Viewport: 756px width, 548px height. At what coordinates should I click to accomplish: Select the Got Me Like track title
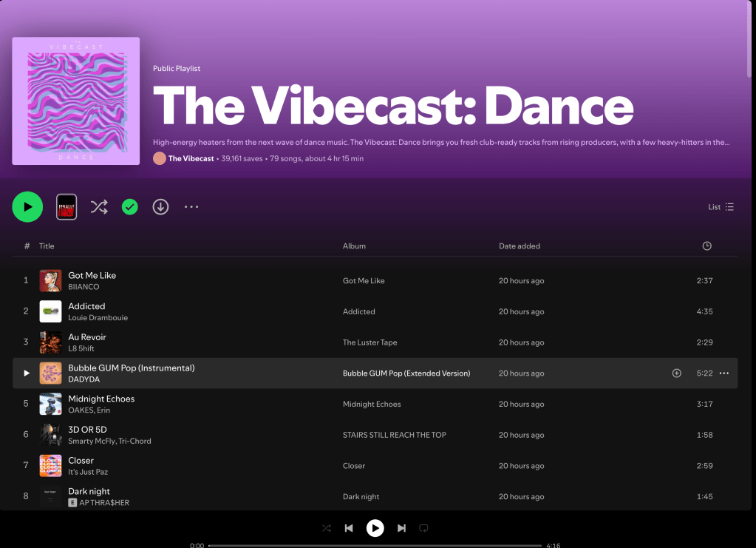pos(92,275)
